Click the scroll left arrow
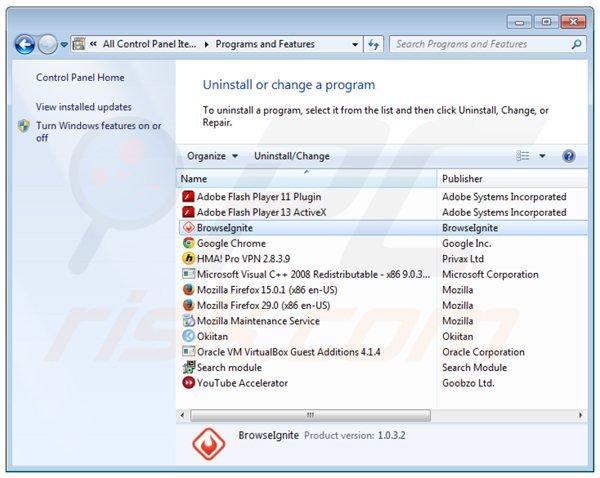This screenshot has width=600, height=478. (182, 415)
